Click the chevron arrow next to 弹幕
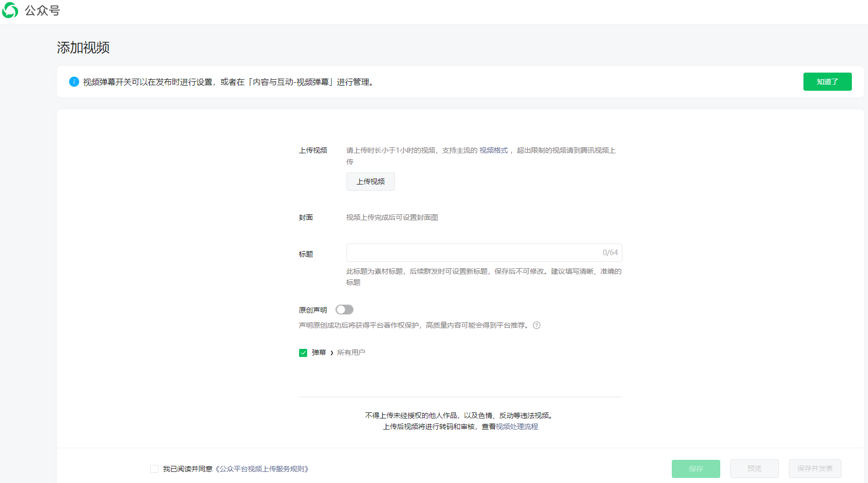 click(x=332, y=353)
